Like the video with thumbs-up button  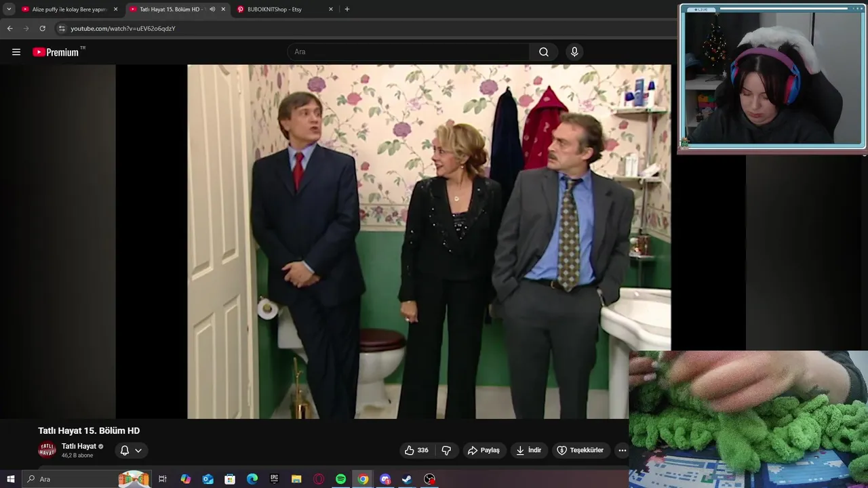[416, 450]
